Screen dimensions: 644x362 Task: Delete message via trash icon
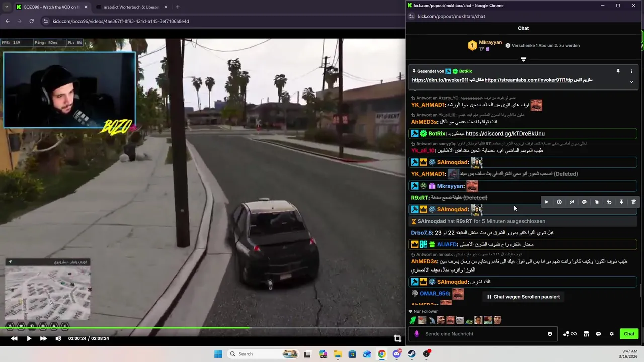click(x=634, y=202)
